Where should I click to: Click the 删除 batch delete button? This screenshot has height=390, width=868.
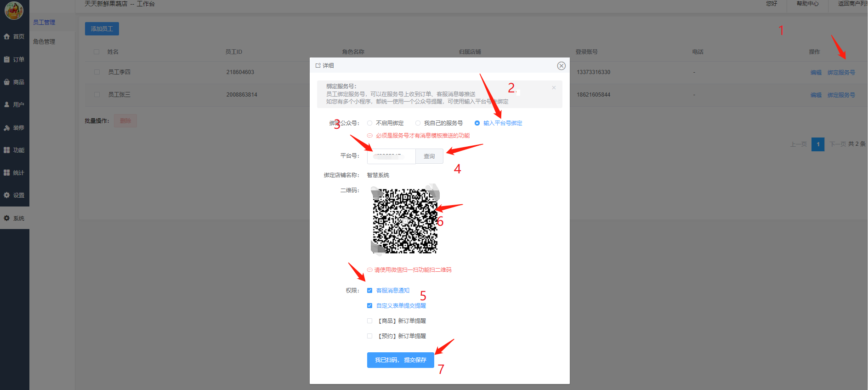point(125,120)
